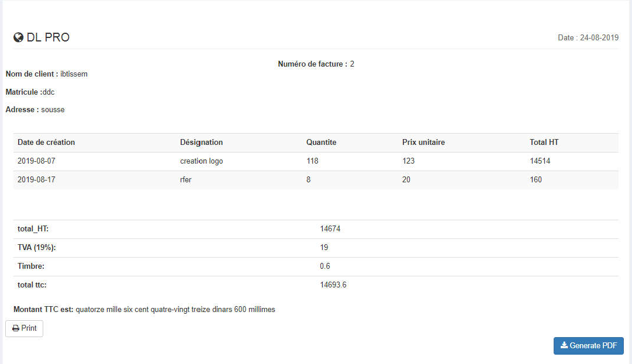Click the Date de création column header
The image size is (632, 364).
(46, 143)
